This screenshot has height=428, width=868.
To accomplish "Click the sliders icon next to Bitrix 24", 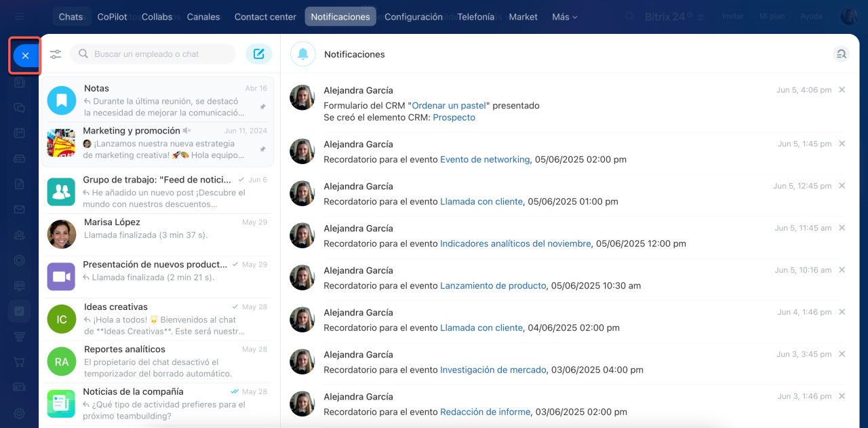I will coord(701,16).
